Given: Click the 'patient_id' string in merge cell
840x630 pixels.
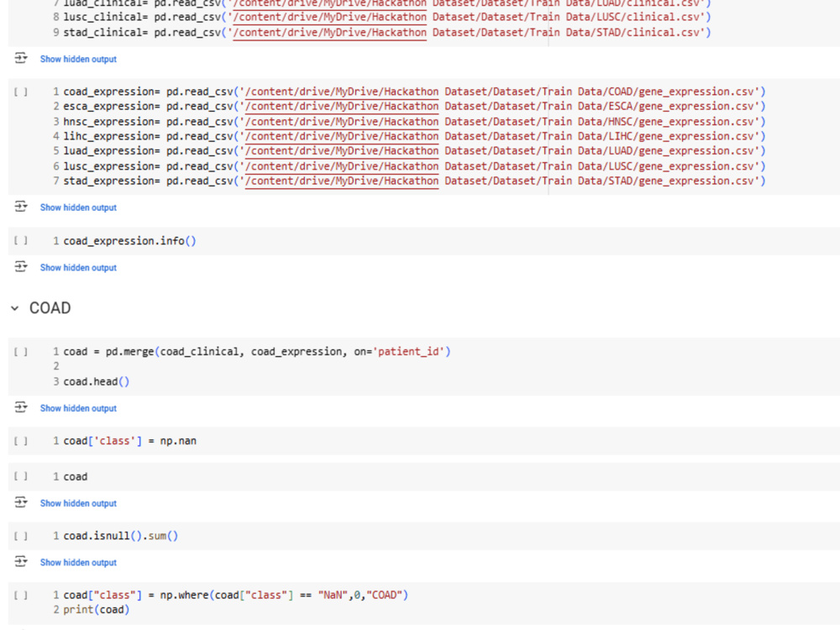Looking at the screenshot, I should (x=408, y=351).
